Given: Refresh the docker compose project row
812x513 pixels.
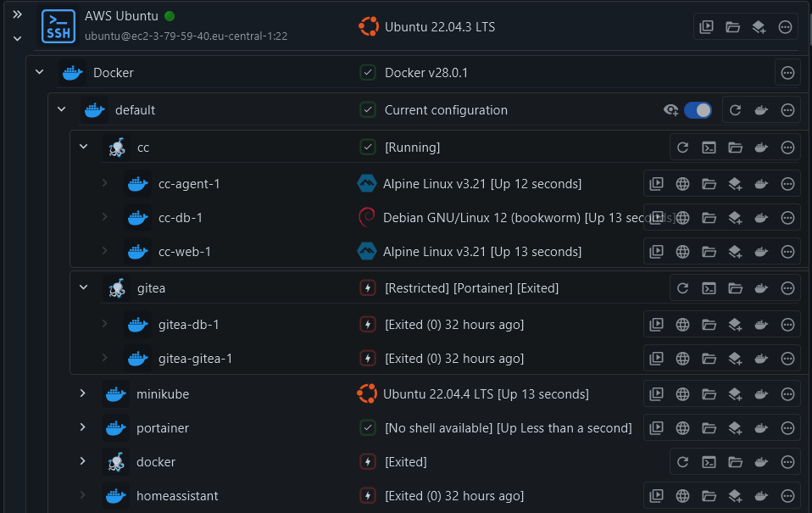Looking at the screenshot, I should tap(682, 462).
